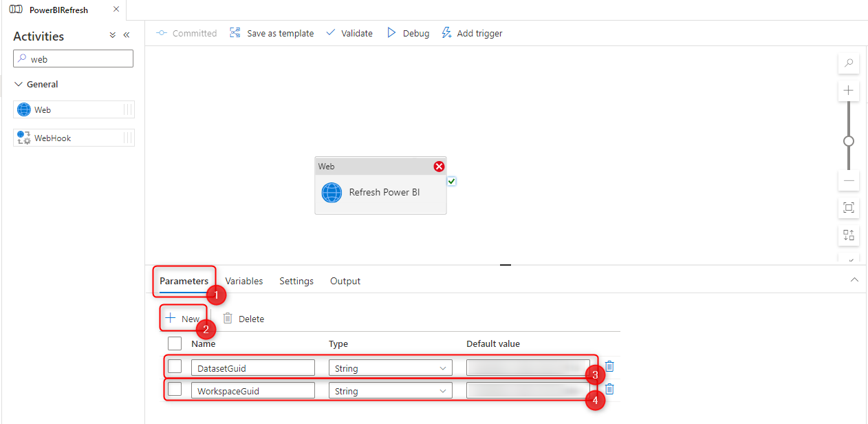Add a New parameter
Image resolution: width=868 pixels, height=424 pixels.
(183, 319)
